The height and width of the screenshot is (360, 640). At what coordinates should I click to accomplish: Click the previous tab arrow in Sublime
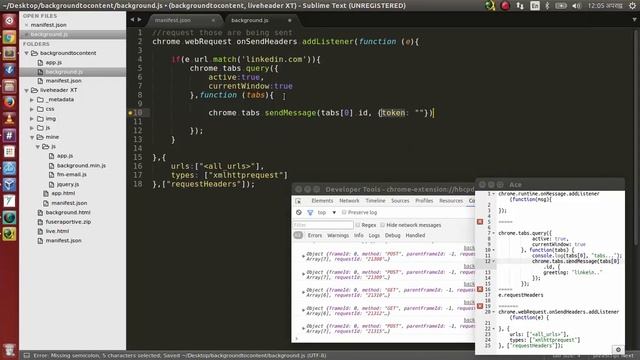coord(132,19)
